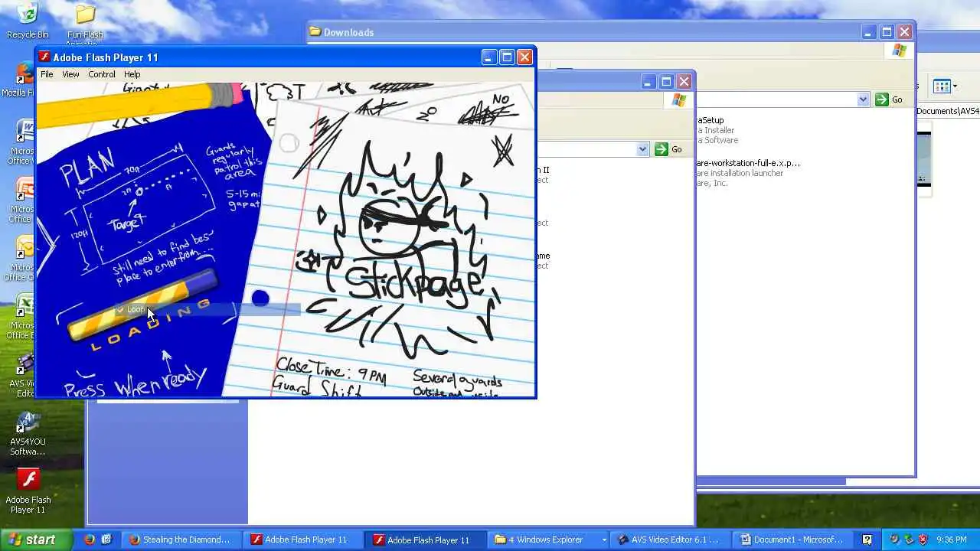Open the Views icon in the rightmost Explorer toolbar
Viewport: 980px width, 551px height.
[942, 86]
